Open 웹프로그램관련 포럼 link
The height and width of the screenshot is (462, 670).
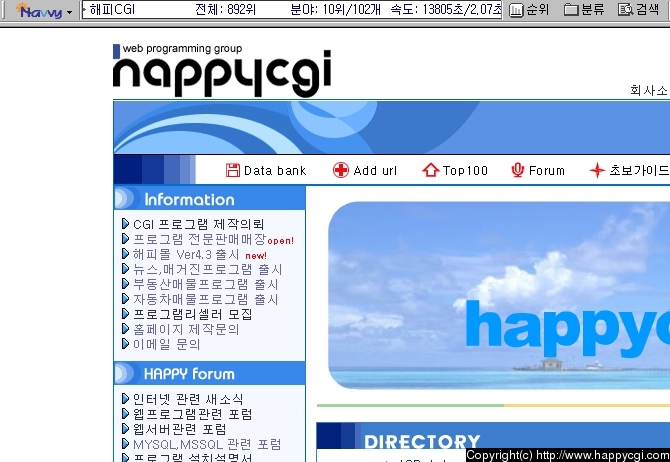[192, 414]
